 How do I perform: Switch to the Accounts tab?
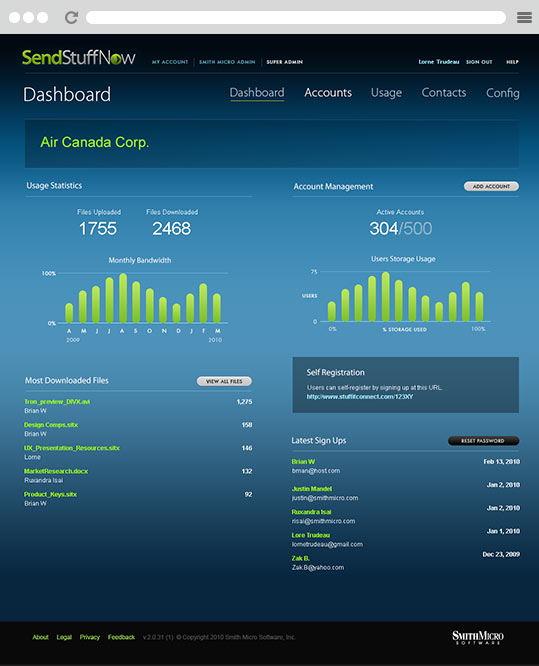point(328,93)
